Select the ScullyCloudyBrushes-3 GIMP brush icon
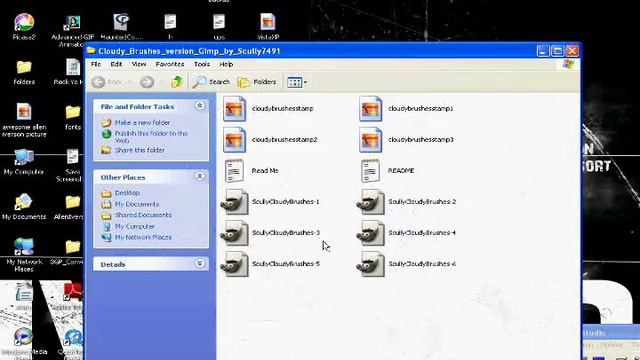640x360 pixels. click(x=234, y=233)
